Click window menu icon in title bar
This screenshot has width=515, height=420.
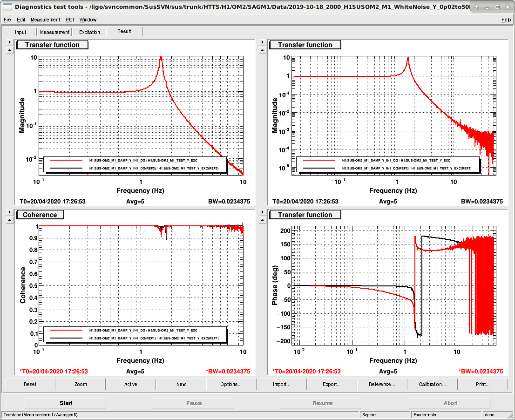[x=7, y=7]
